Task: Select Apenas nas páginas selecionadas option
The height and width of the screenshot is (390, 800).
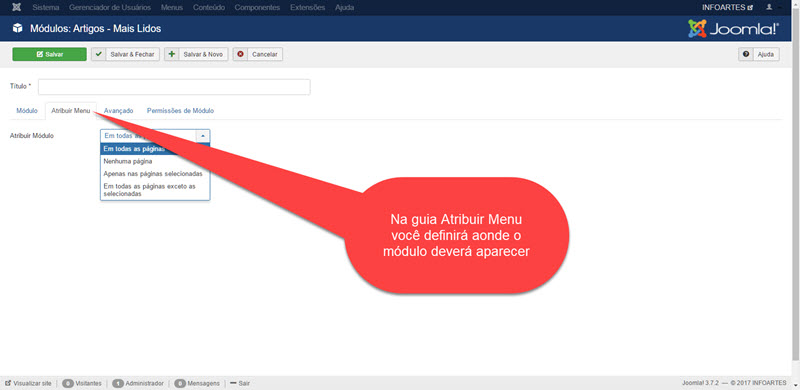Action: click(x=155, y=174)
